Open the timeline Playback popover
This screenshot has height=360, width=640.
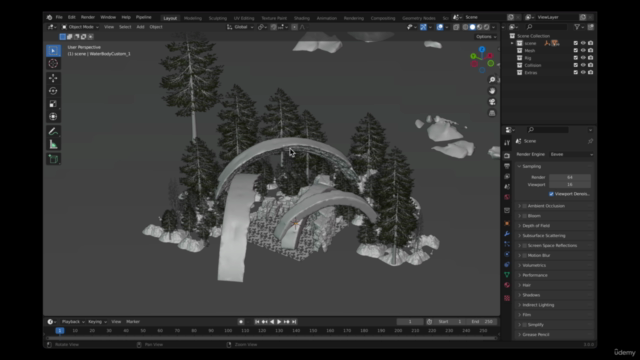[73, 322]
